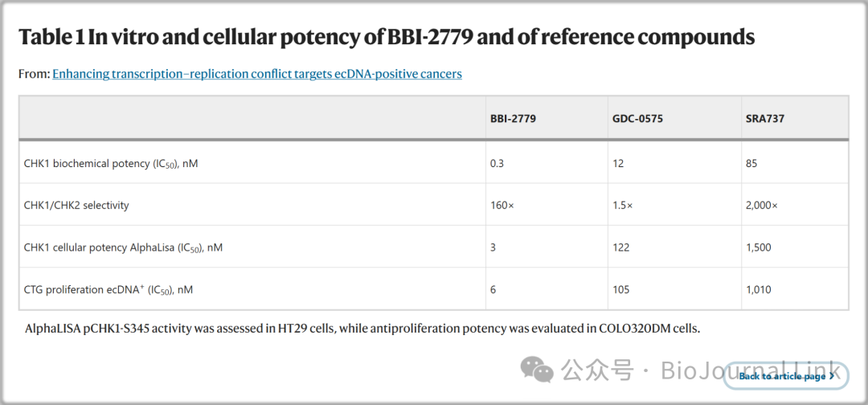Click the chevron arrow beside Back to article page
This screenshot has width=868, height=405.
click(x=832, y=376)
